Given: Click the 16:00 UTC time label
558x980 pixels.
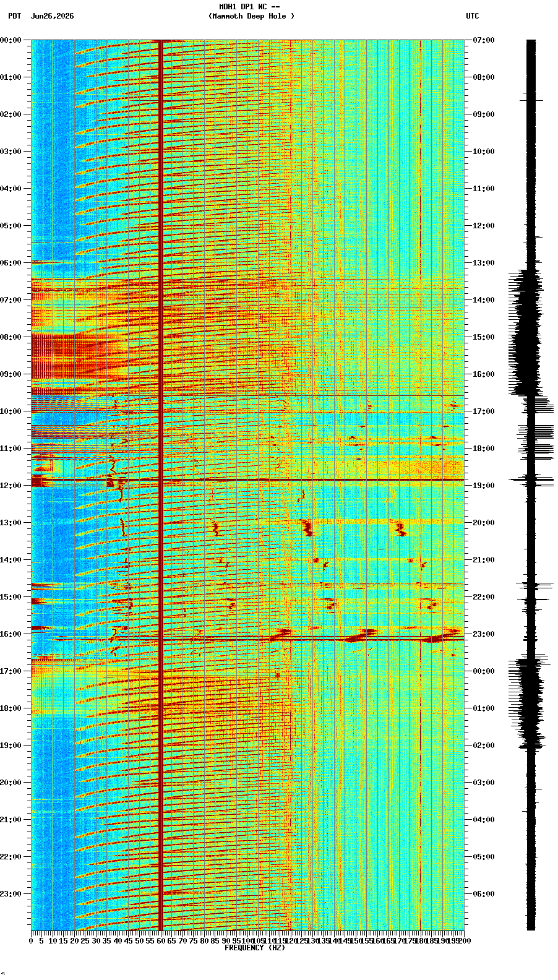Looking at the screenshot, I should [x=484, y=374].
